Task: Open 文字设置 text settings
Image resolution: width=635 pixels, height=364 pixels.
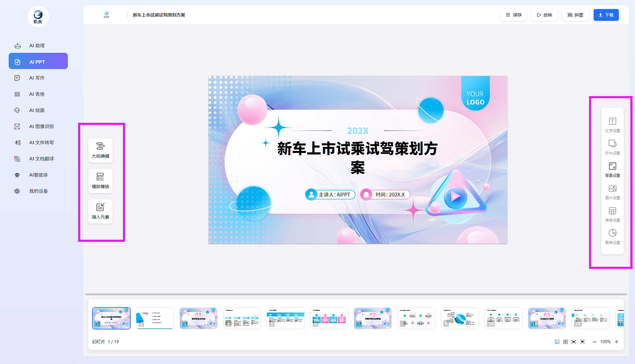Action: [612, 125]
